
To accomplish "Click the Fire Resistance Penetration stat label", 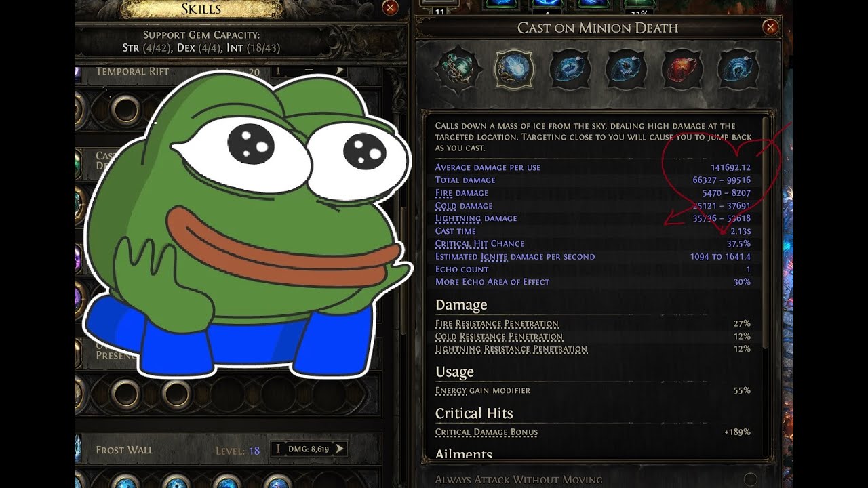I will tap(497, 324).
